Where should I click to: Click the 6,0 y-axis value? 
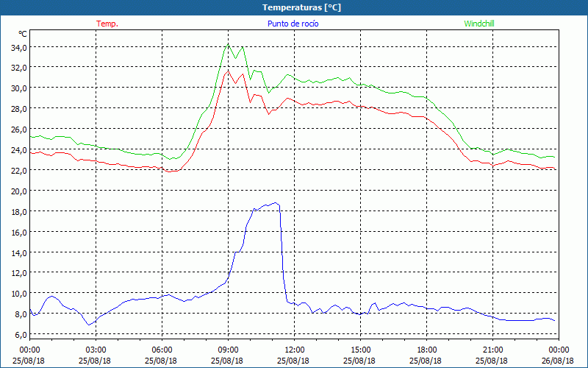click(x=21, y=335)
